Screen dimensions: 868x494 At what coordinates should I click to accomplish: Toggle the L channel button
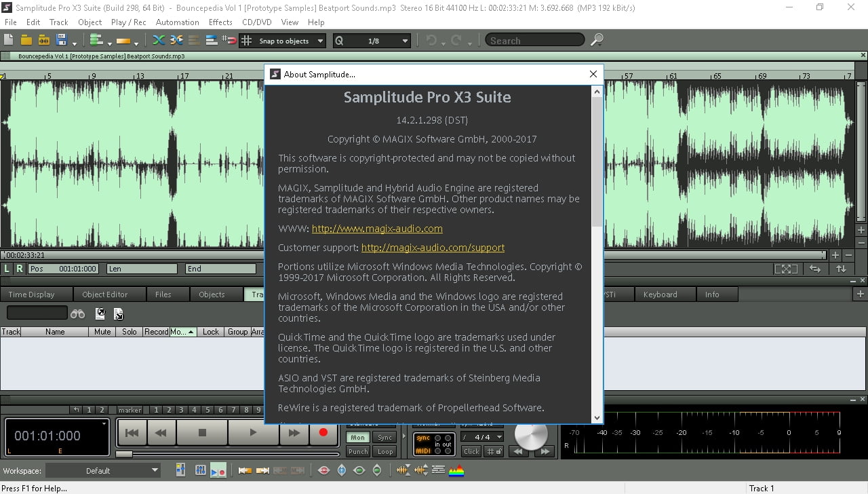pyautogui.click(x=7, y=269)
